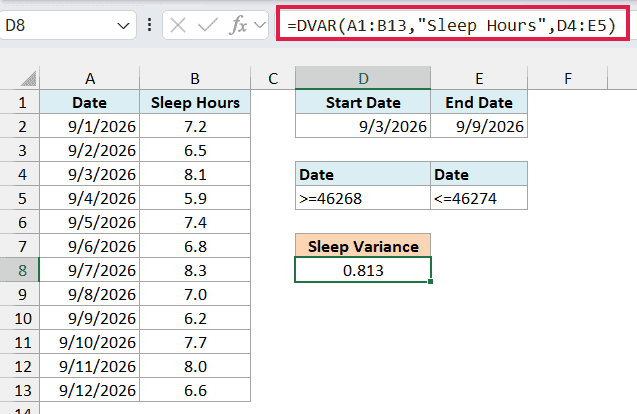Select row 1 header

click(x=20, y=102)
